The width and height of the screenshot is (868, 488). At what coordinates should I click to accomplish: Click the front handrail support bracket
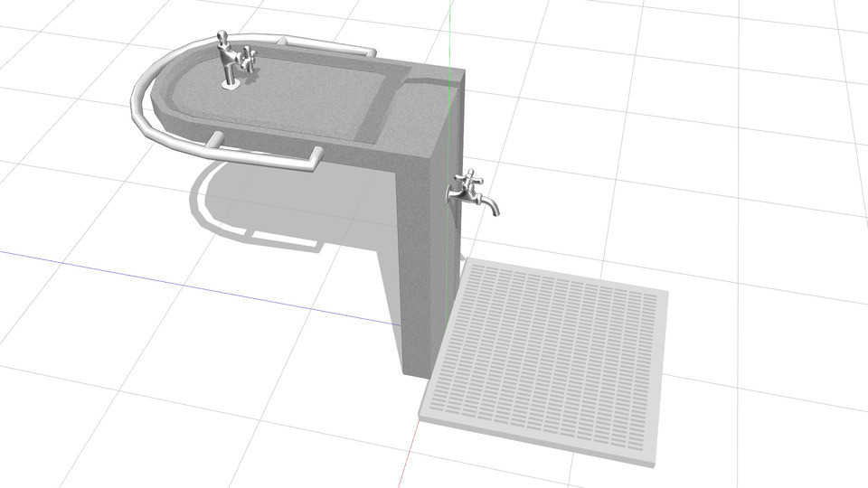[x=215, y=138]
